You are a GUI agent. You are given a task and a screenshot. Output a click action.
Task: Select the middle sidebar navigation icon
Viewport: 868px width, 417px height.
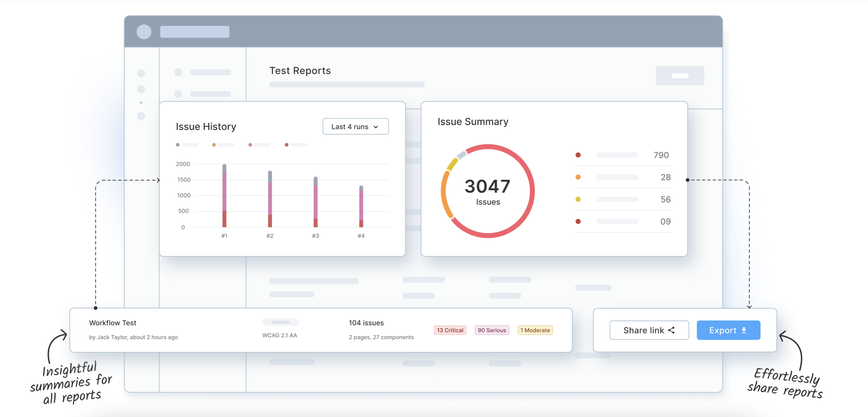(x=141, y=89)
